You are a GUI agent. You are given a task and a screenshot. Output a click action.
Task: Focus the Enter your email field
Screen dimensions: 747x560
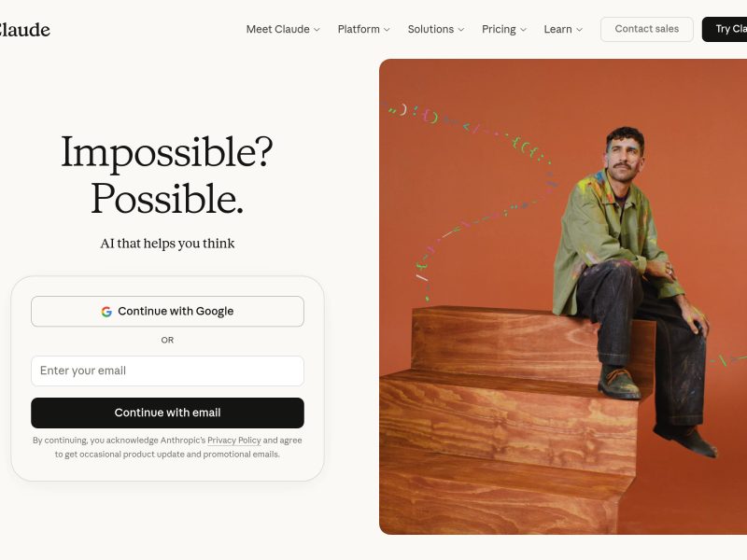click(167, 371)
